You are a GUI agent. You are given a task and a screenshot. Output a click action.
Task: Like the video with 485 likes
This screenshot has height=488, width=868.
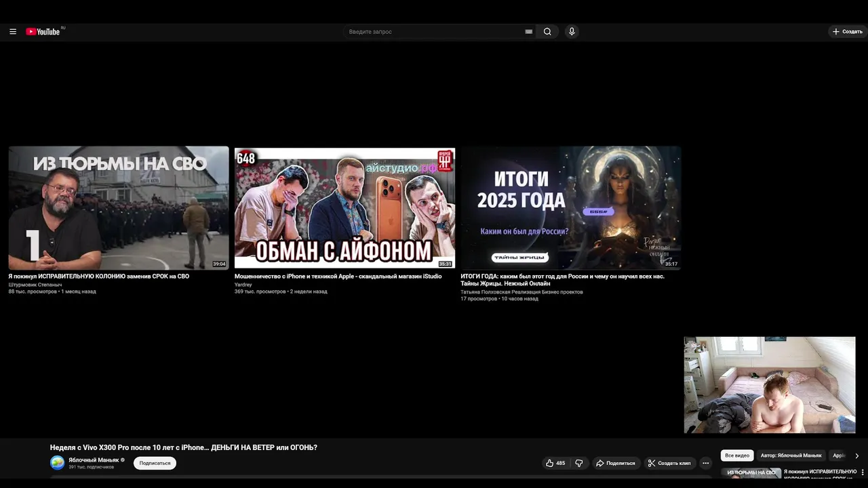click(555, 463)
